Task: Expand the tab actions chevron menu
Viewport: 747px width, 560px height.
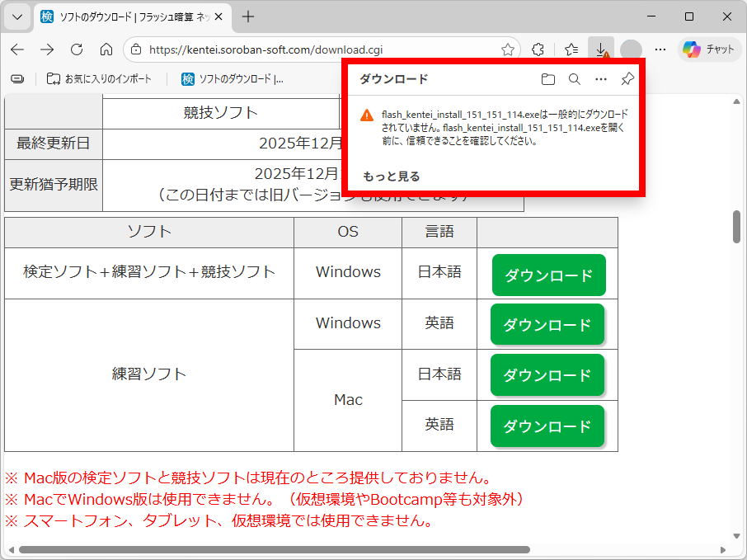Action: (17, 16)
